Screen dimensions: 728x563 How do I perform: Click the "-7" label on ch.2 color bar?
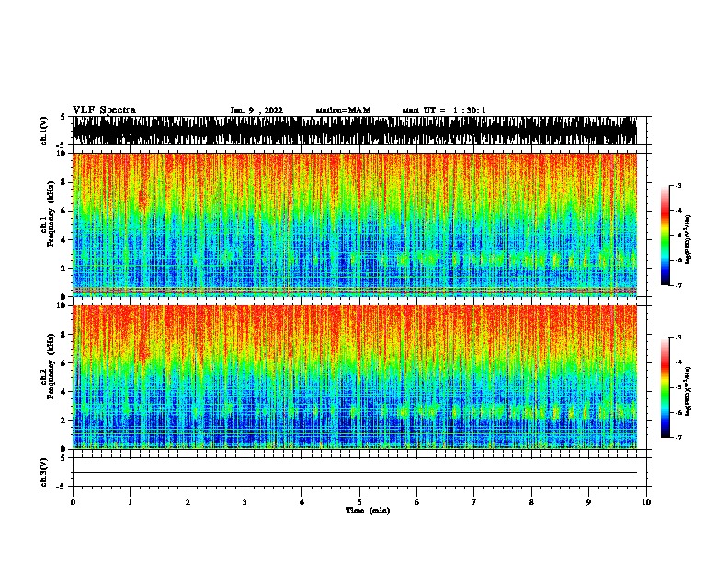click(x=678, y=438)
